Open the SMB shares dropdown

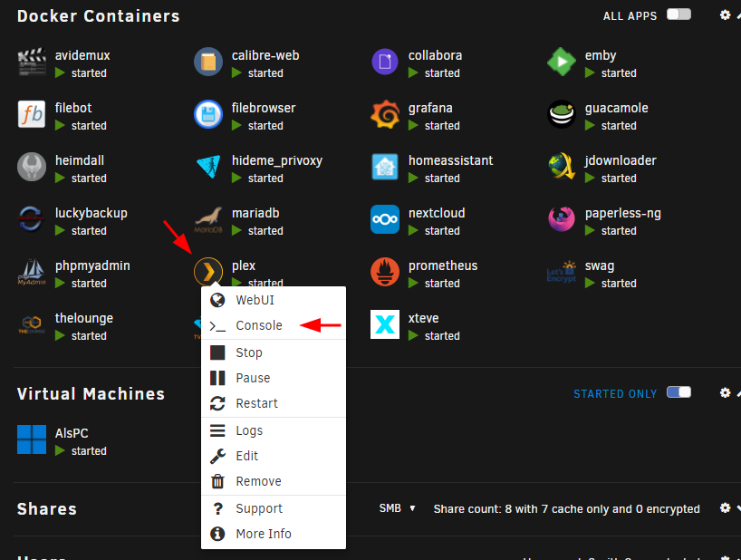pyautogui.click(x=397, y=508)
